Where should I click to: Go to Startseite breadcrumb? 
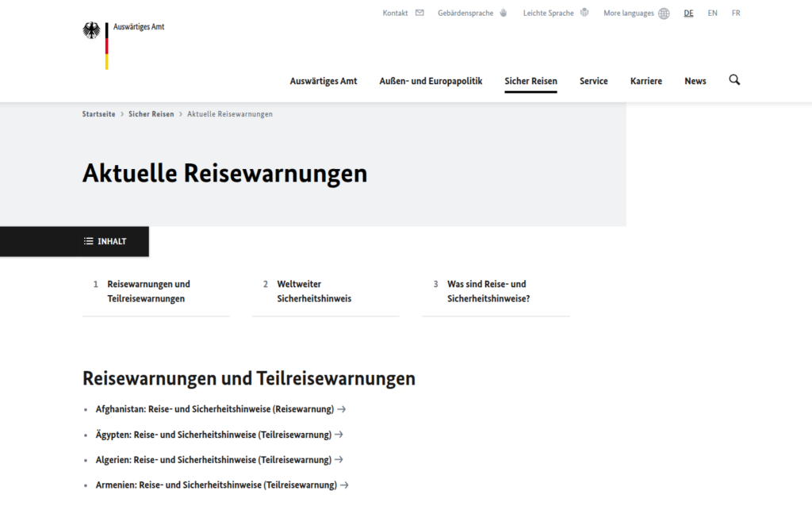point(98,114)
